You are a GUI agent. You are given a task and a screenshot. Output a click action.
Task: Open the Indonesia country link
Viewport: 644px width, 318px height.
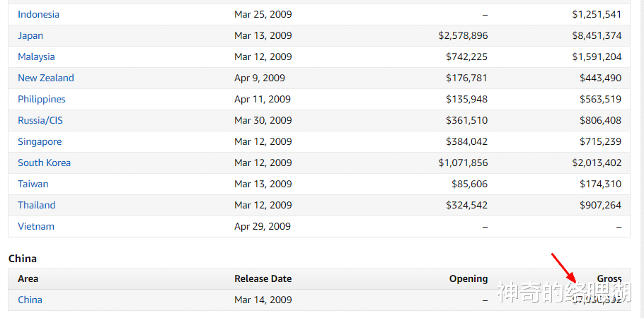[38, 14]
